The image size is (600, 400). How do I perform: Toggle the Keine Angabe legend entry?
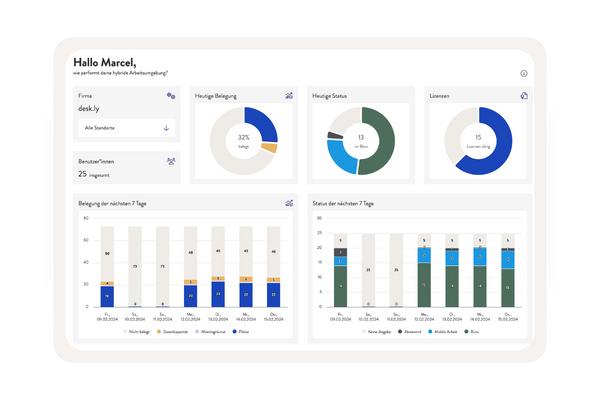(376, 331)
